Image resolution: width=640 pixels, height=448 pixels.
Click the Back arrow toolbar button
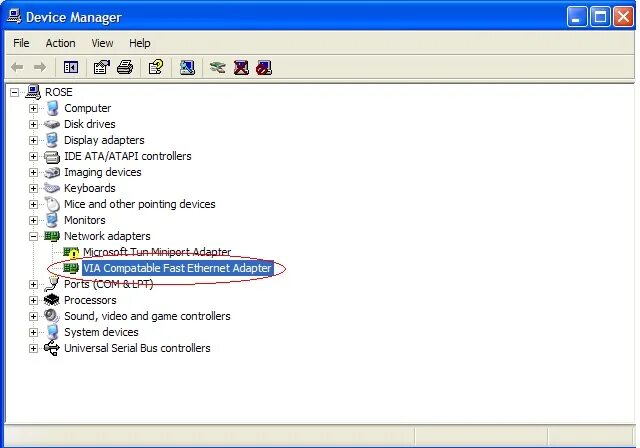click(x=17, y=67)
